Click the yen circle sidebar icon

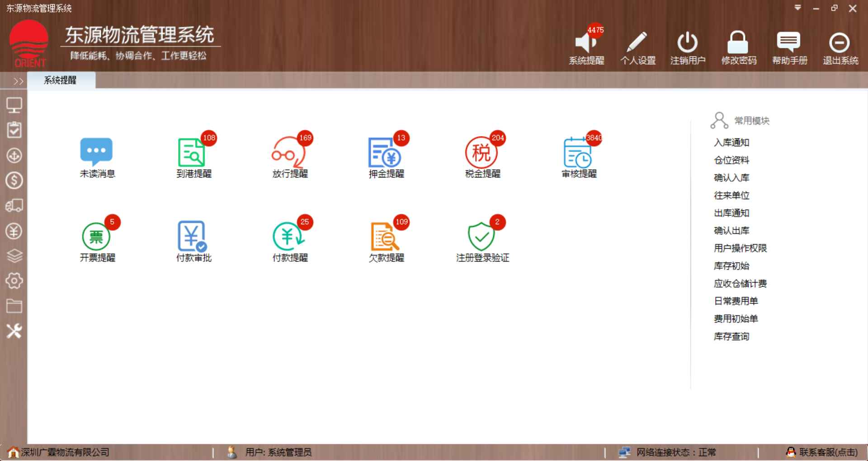point(14,231)
